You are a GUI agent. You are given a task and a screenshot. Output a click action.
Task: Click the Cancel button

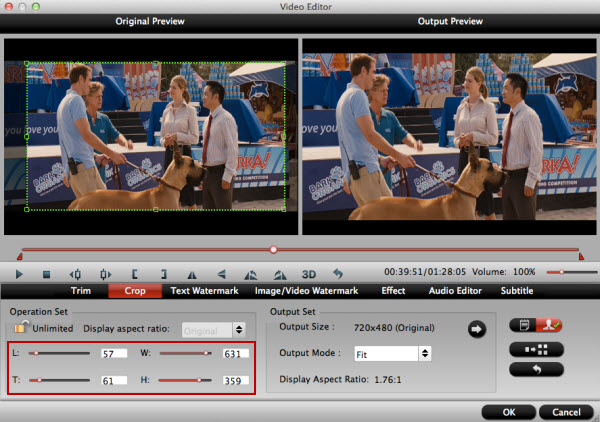pos(566,412)
